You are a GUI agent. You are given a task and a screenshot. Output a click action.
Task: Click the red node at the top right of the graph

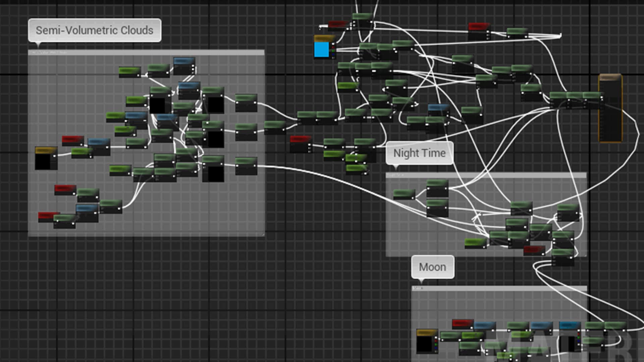[x=479, y=26]
